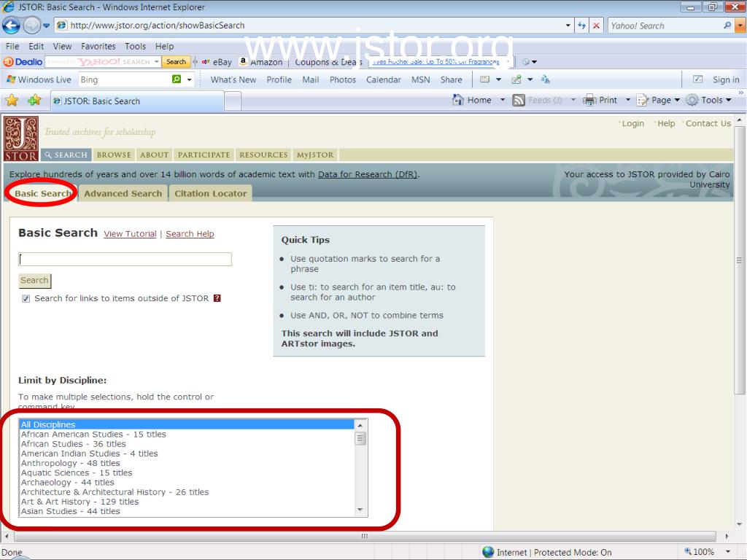Open the BROWSE navigation tab
Screen dimensions: 747x560
tap(114, 155)
